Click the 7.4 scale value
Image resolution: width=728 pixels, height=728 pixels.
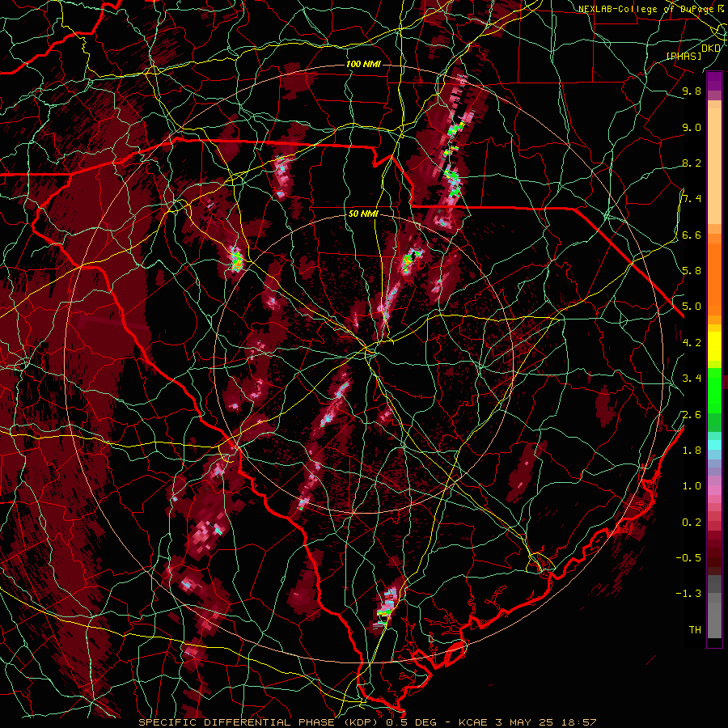pos(692,199)
